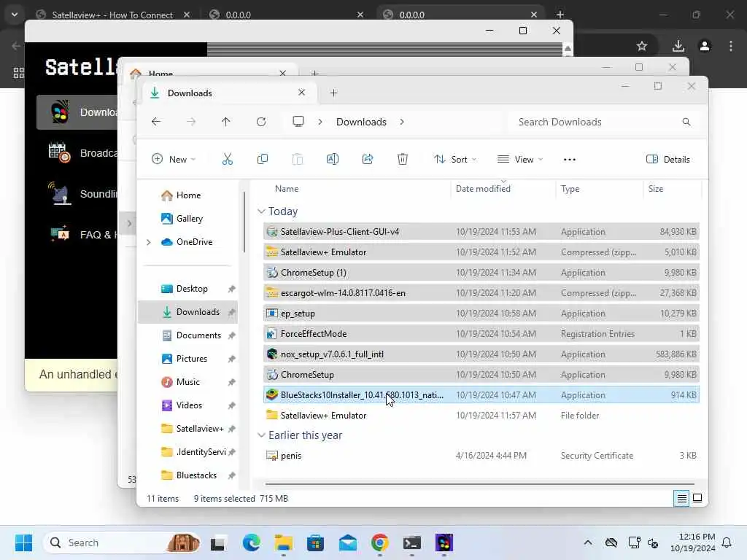Screen dimensions: 747x560
Task: Sort by the Type column header
Action: pos(570,189)
